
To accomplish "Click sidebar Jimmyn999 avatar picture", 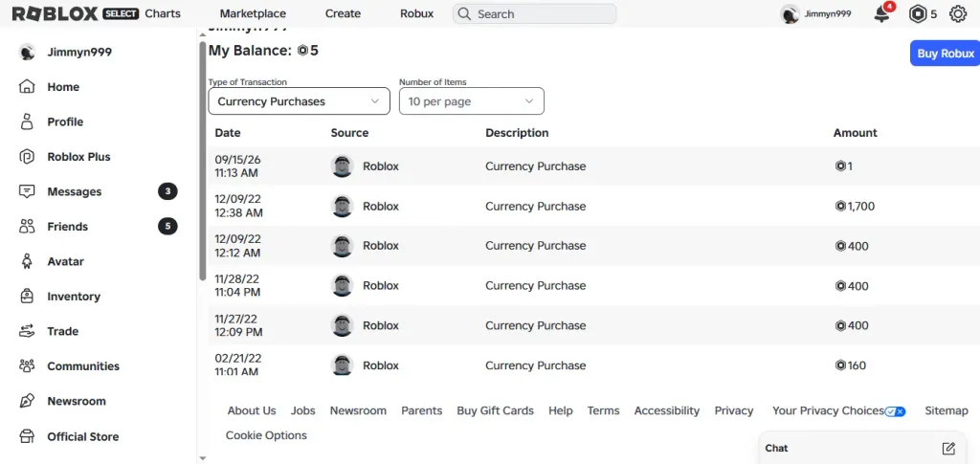I will pos(27,52).
